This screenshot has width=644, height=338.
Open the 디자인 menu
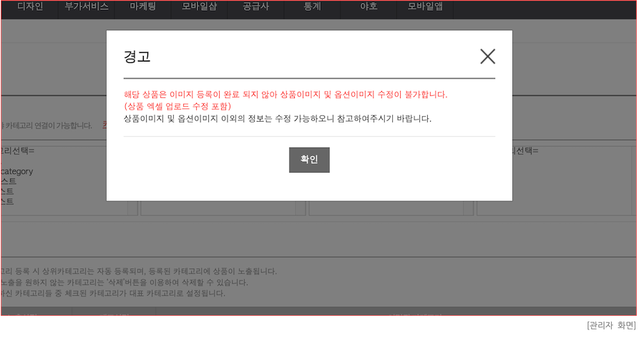click(30, 9)
